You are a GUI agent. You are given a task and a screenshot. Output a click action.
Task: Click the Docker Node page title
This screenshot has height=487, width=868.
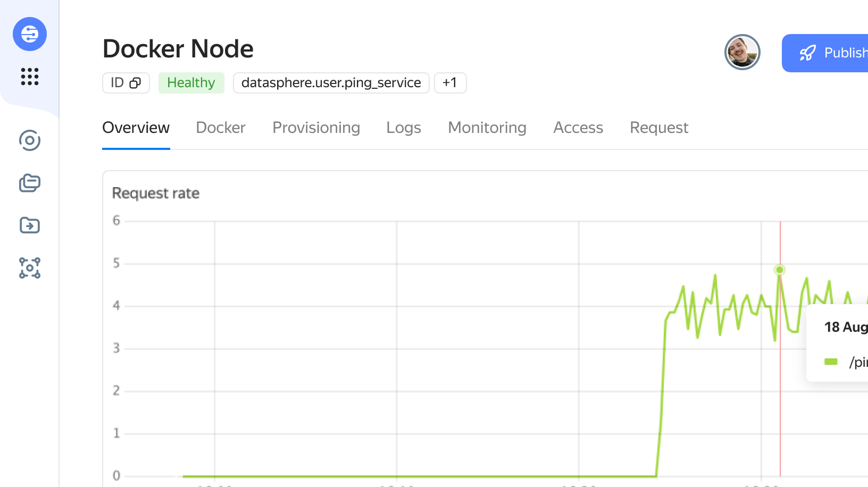click(178, 49)
